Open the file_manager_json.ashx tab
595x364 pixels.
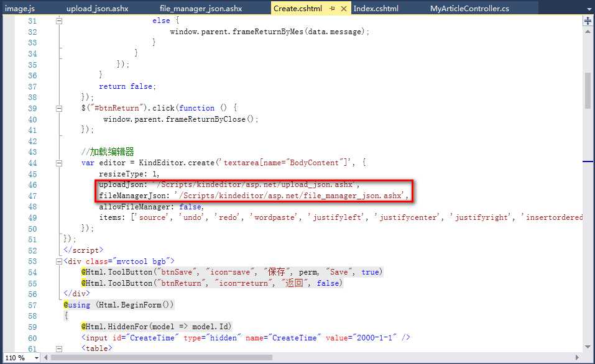(201, 8)
